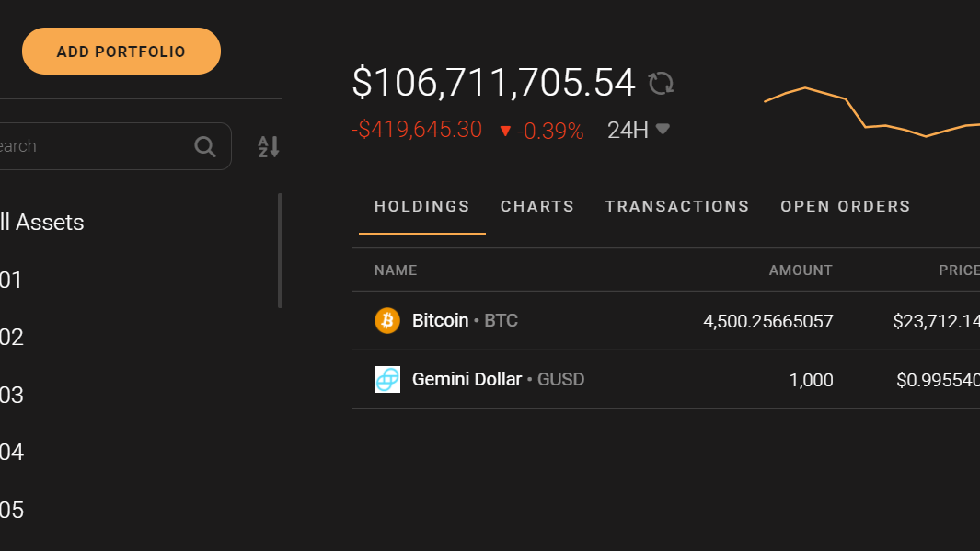Screen dimensions: 980x551
Task: Click the A-Z sort order icon
Action: 267,145
